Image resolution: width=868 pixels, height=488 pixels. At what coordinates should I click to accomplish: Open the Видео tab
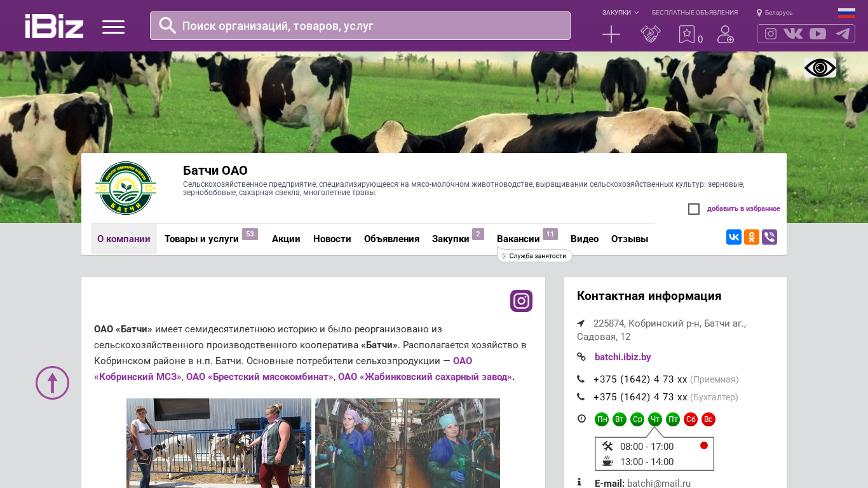point(585,239)
